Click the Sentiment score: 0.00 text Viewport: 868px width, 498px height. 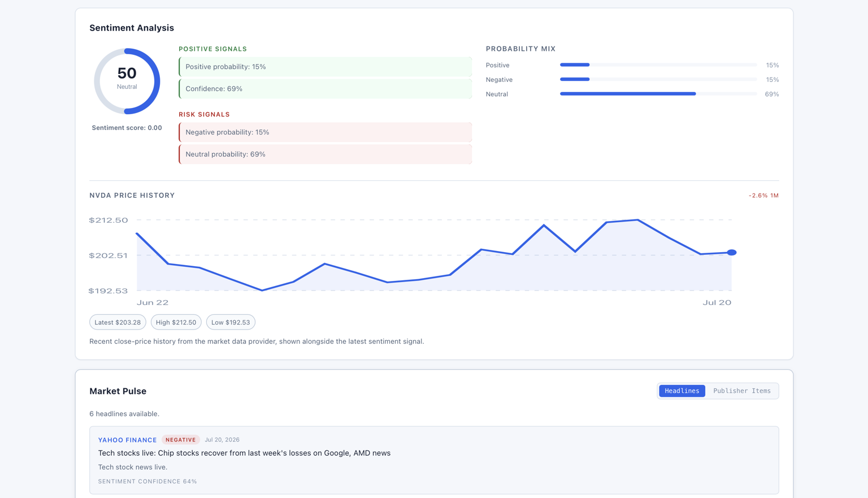click(127, 128)
